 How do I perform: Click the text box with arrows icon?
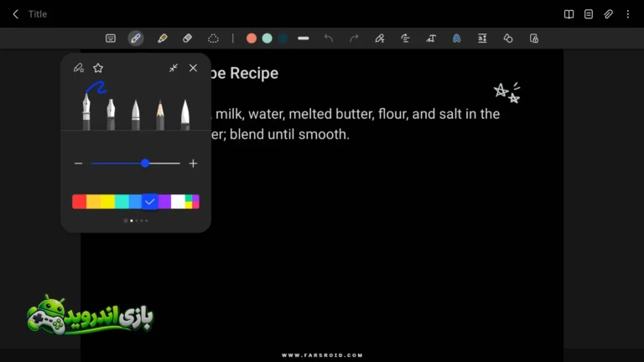[x=482, y=39]
